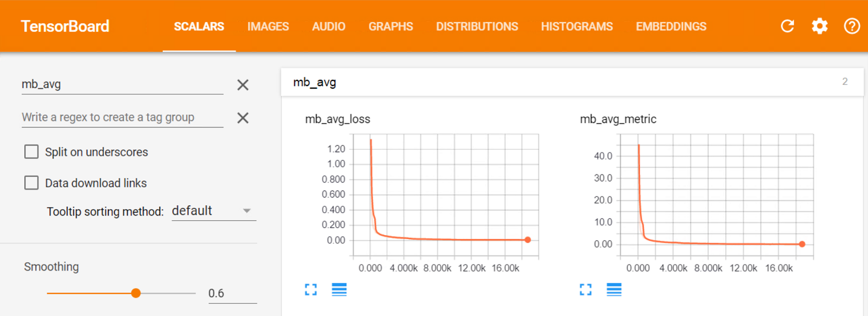Click the mb_avg_loss chart title
The height and width of the screenshot is (316, 868).
(x=338, y=120)
